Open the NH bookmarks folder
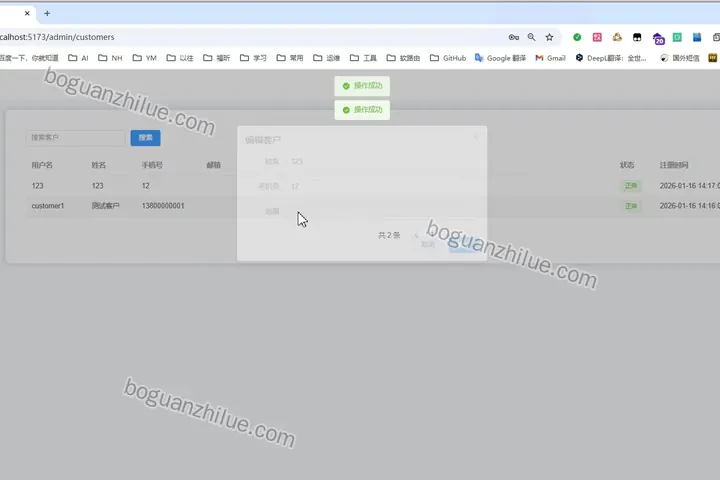Viewport: 720px width, 480px height. [x=110, y=58]
